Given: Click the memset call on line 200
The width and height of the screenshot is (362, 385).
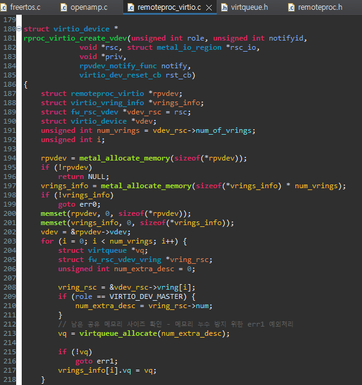Looking at the screenshot, I should click(x=53, y=213).
